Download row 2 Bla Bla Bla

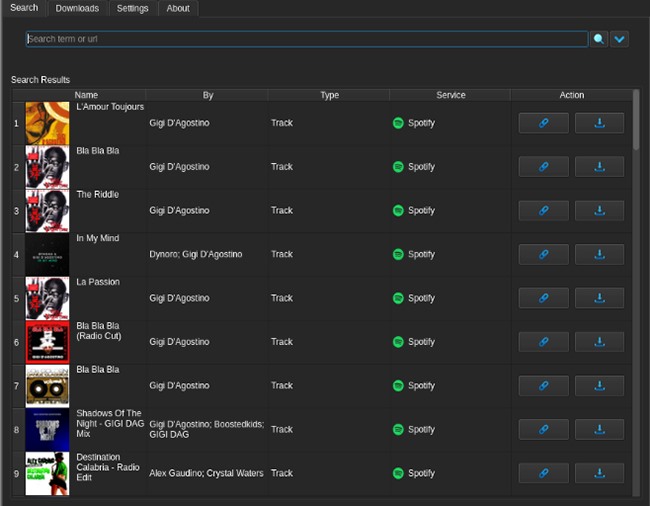tap(599, 167)
